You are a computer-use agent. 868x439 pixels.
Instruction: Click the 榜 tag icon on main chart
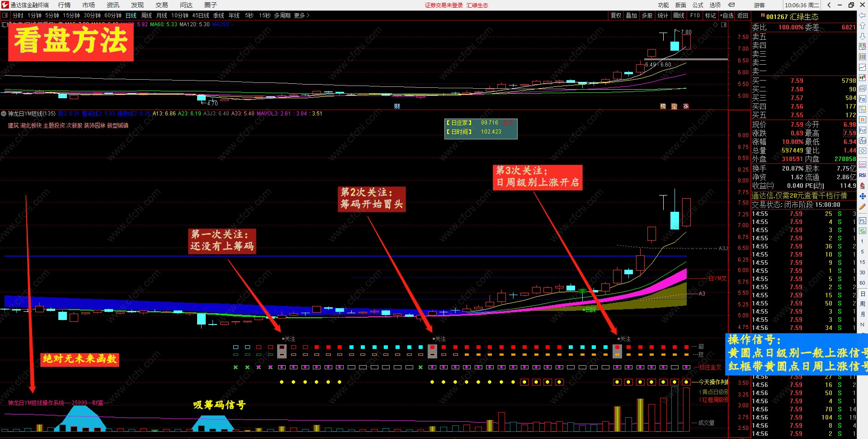click(663, 106)
